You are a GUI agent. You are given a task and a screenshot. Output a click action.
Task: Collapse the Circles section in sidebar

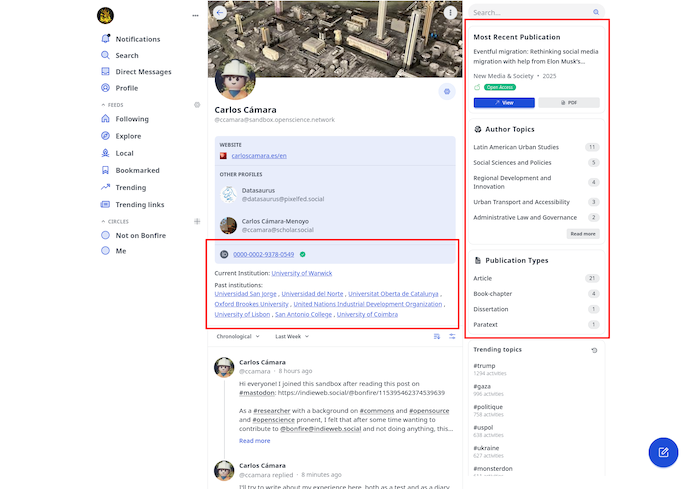point(104,221)
